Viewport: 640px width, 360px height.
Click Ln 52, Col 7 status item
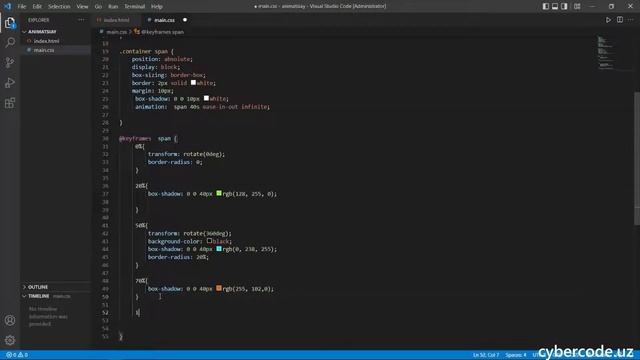click(x=485, y=355)
